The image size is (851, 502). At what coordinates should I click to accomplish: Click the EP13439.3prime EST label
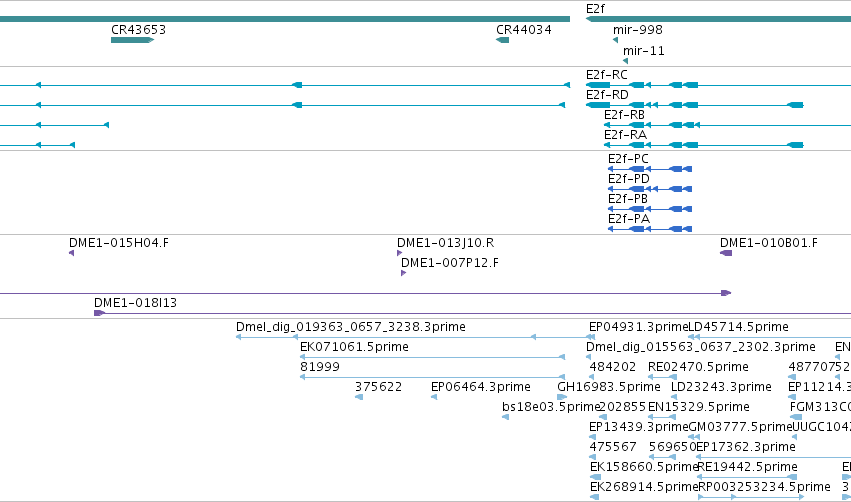[638, 427]
